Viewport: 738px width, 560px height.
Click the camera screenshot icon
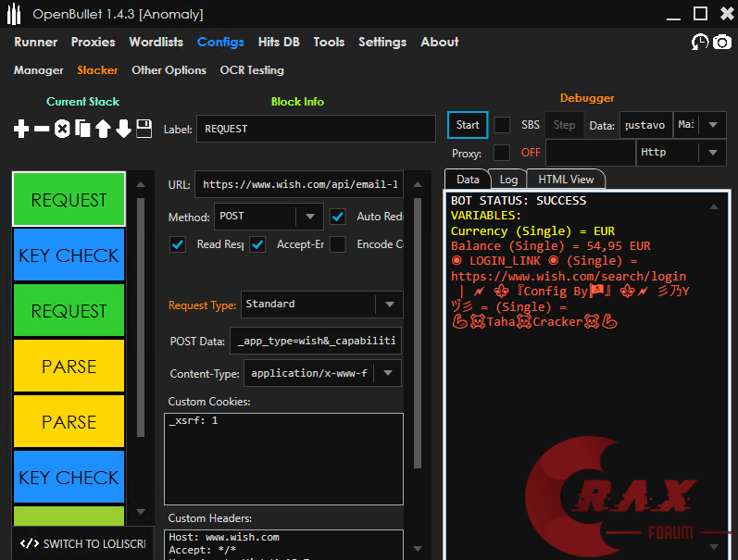(720, 43)
